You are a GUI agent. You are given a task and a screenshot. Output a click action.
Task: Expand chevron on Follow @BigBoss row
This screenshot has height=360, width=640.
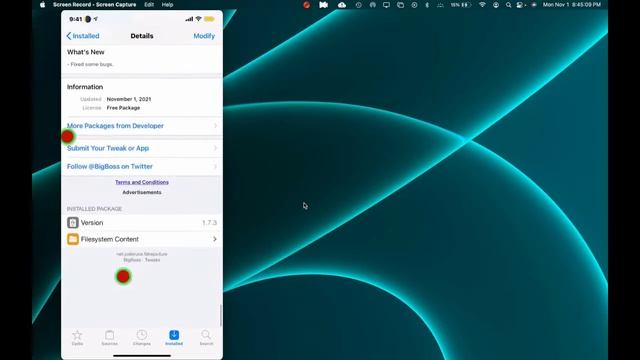tap(216, 167)
